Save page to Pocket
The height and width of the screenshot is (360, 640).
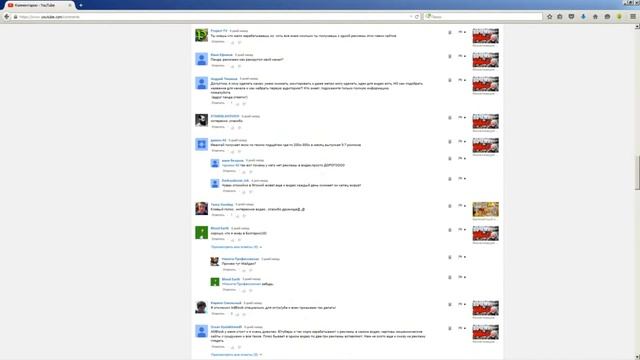571,17
